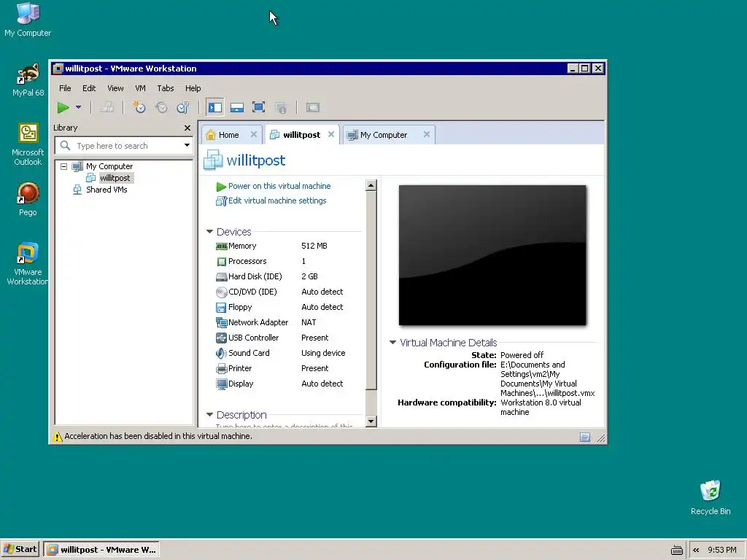Viewport: 747px width, 560px height.
Task: Click the Floppy device icon
Action: [x=221, y=308]
